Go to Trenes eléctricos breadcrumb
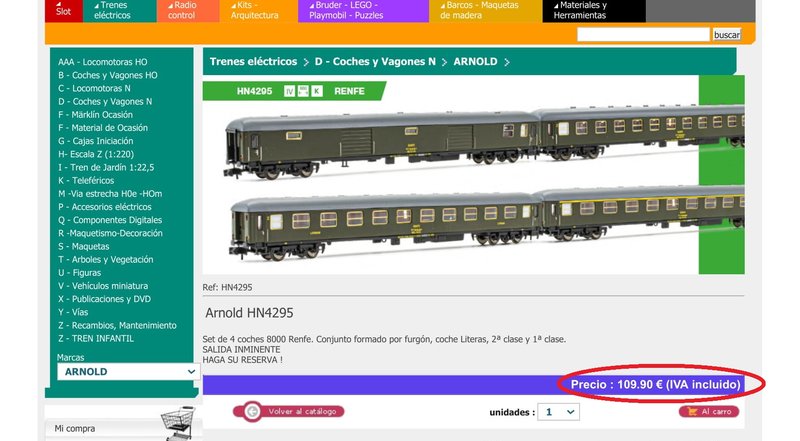This screenshot has width=800, height=441. pyautogui.click(x=253, y=62)
